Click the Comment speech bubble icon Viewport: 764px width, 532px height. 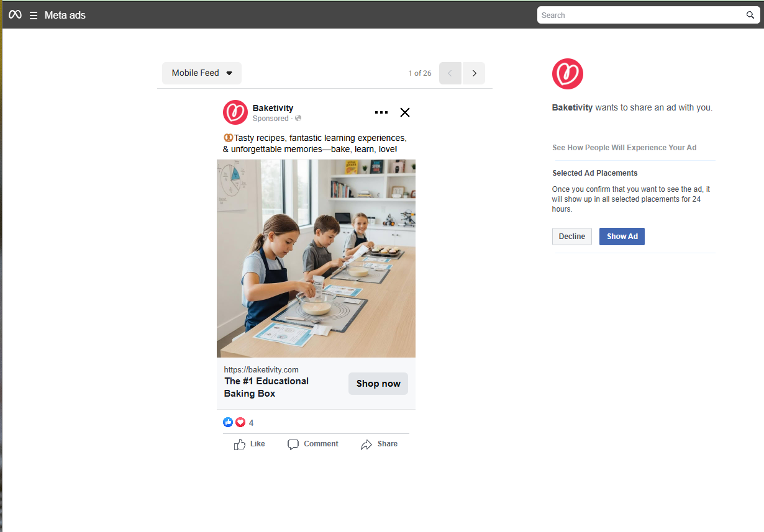[293, 444]
